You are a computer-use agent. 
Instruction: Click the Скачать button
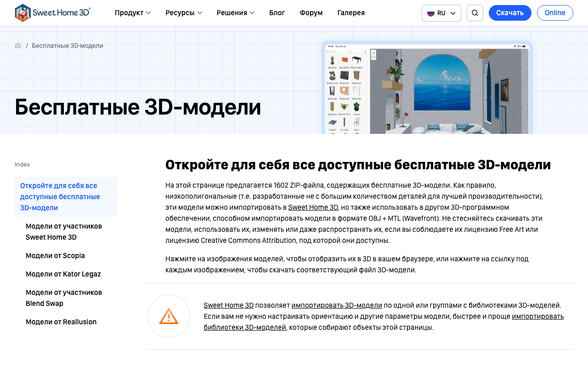(510, 13)
